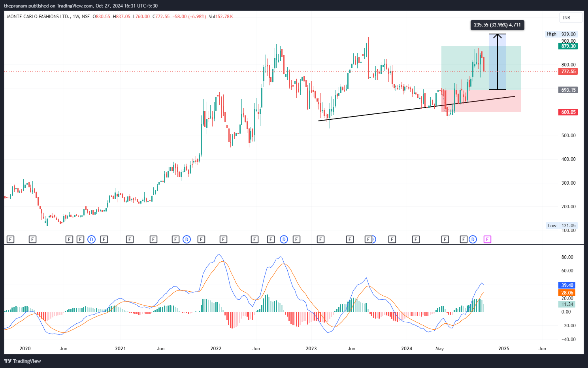Click the Low 121.05 label
This screenshot has height=368, width=588.
point(562,226)
